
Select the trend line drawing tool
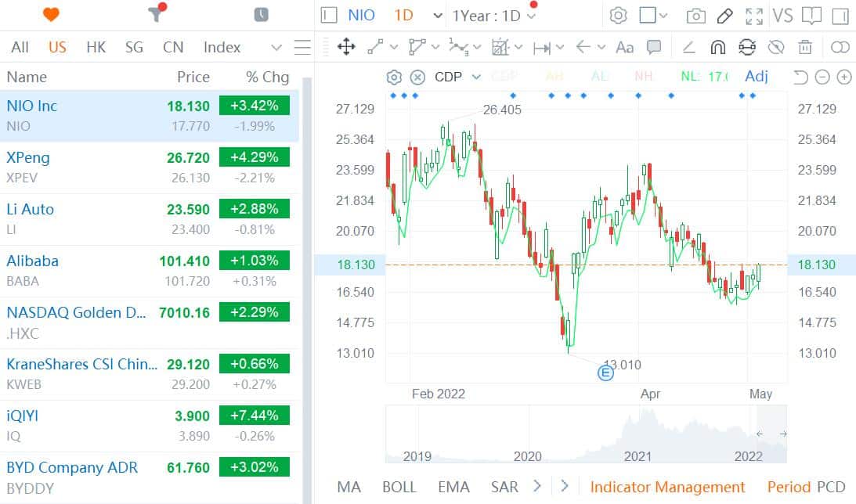point(374,47)
